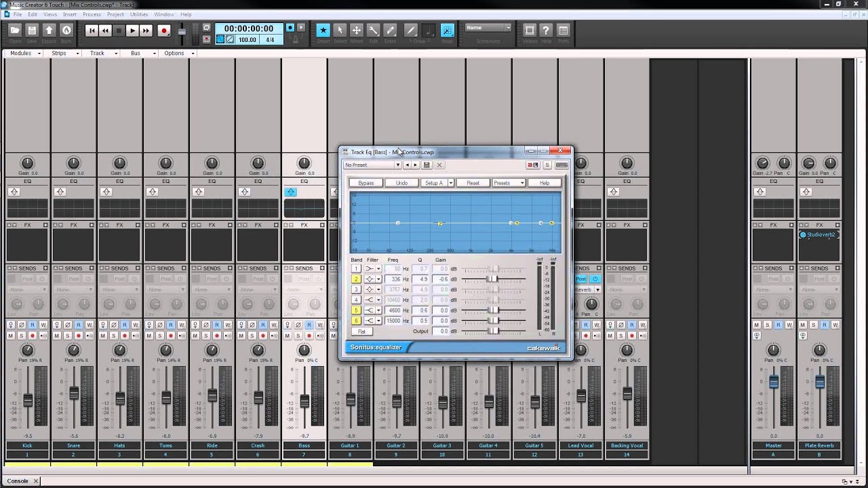
Task: Expand the Modules dropdown in Console
Action: (25, 53)
